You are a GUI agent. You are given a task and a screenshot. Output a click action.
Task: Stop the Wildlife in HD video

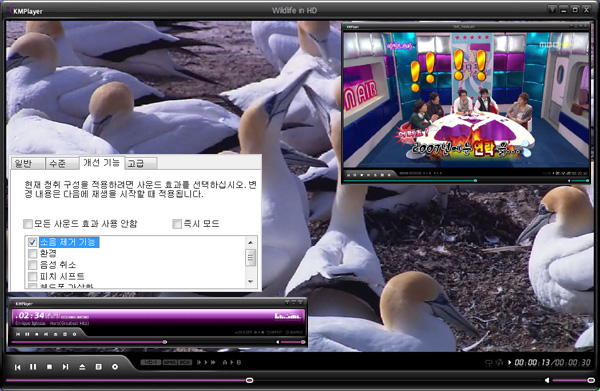(x=49, y=367)
